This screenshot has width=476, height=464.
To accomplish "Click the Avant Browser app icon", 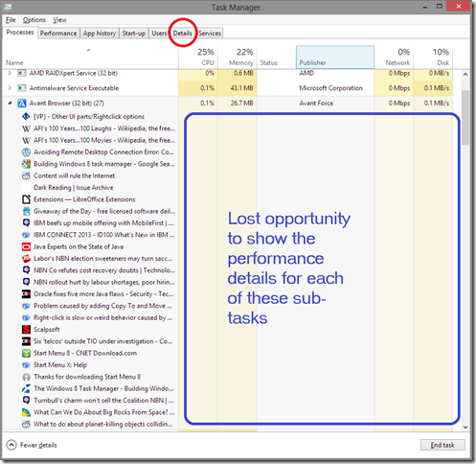I will 22,103.
